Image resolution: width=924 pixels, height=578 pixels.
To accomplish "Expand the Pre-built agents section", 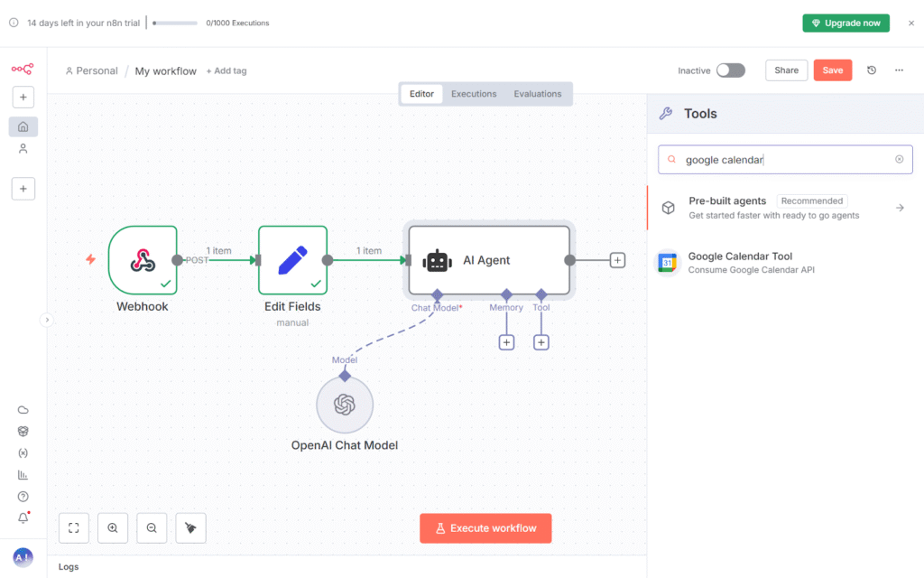I will 899,208.
